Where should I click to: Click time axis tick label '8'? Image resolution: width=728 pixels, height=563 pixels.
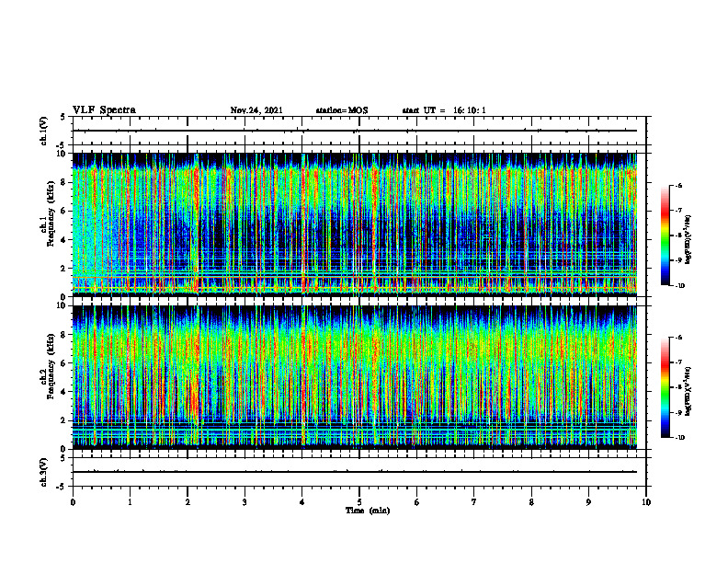click(531, 502)
